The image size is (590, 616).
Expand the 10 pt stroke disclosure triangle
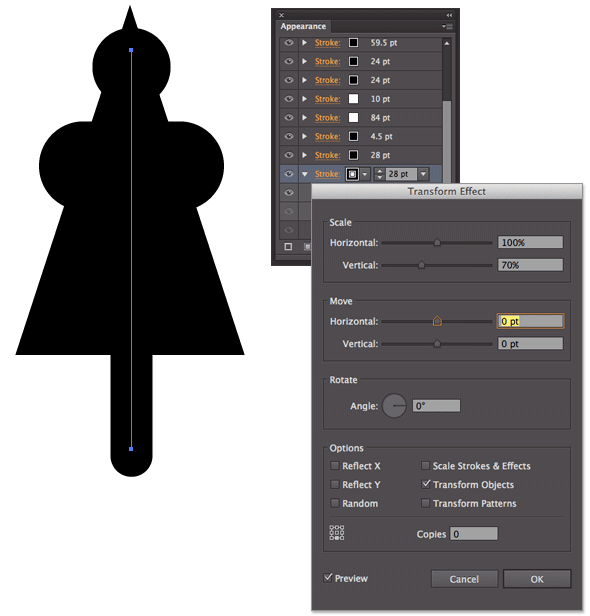pos(304,99)
